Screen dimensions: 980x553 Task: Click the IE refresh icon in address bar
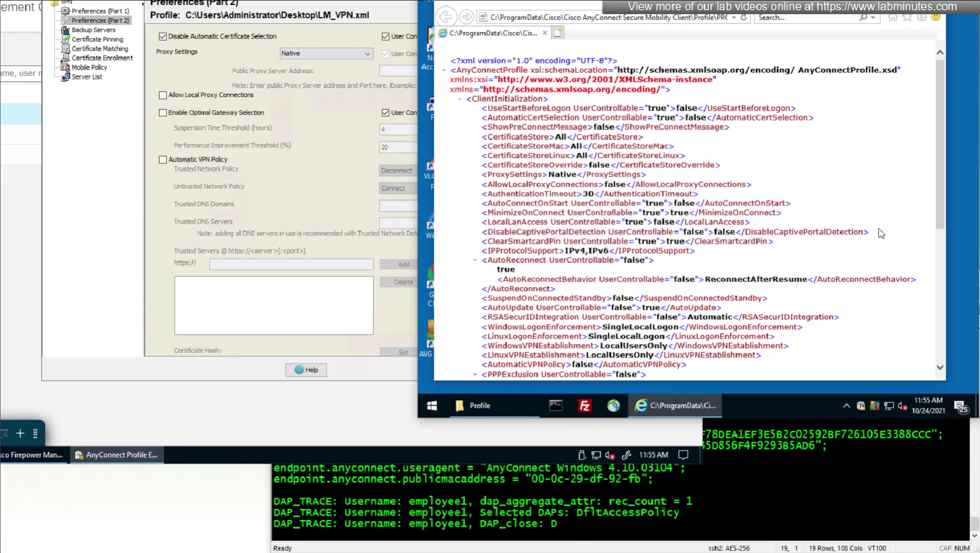(x=744, y=18)
